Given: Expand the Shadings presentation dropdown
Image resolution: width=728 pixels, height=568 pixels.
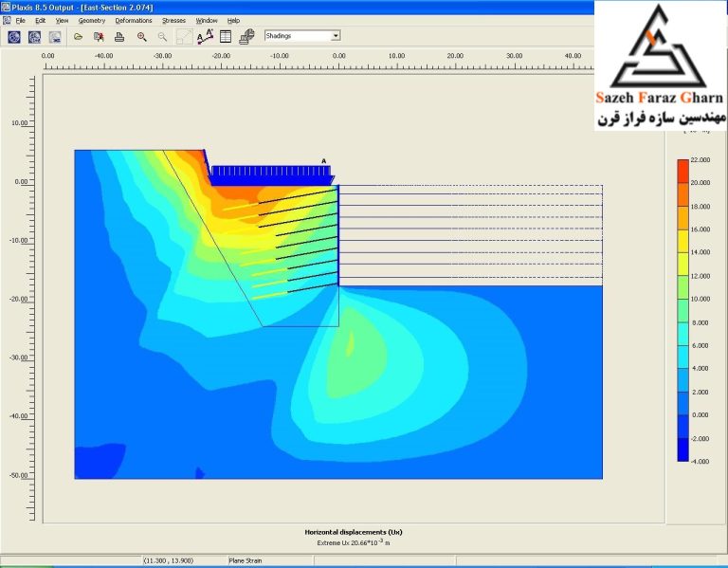Looking at the screenshot, I should 336,36.
